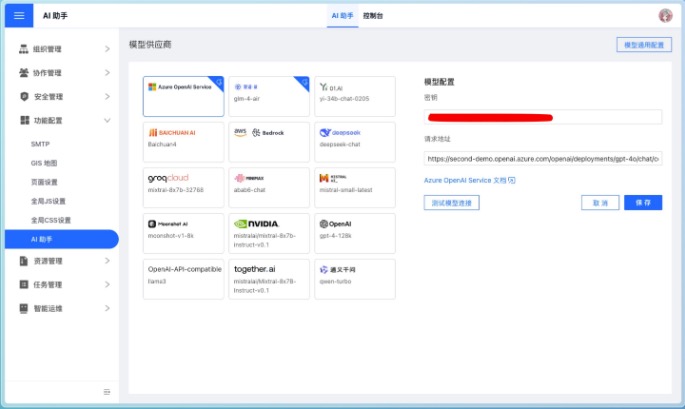Select the NVIDIA provider logo

(256, 224)
